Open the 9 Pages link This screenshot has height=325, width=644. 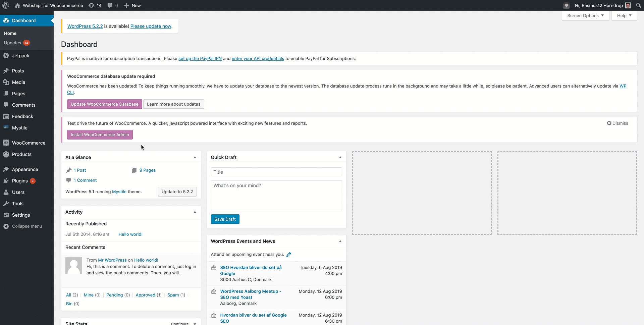pos(148,170)
